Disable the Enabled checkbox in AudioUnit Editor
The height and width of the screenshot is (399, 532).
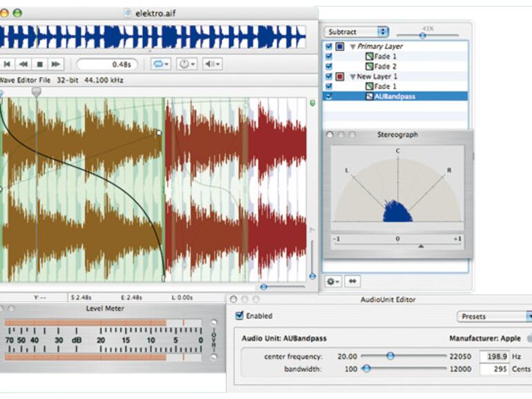pyautogui.click(x=240, y=316)
